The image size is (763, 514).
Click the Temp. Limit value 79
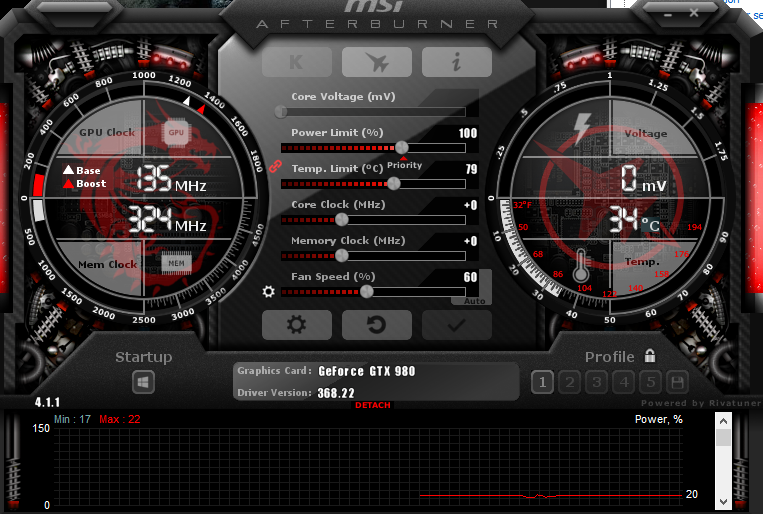coord(471,169)
